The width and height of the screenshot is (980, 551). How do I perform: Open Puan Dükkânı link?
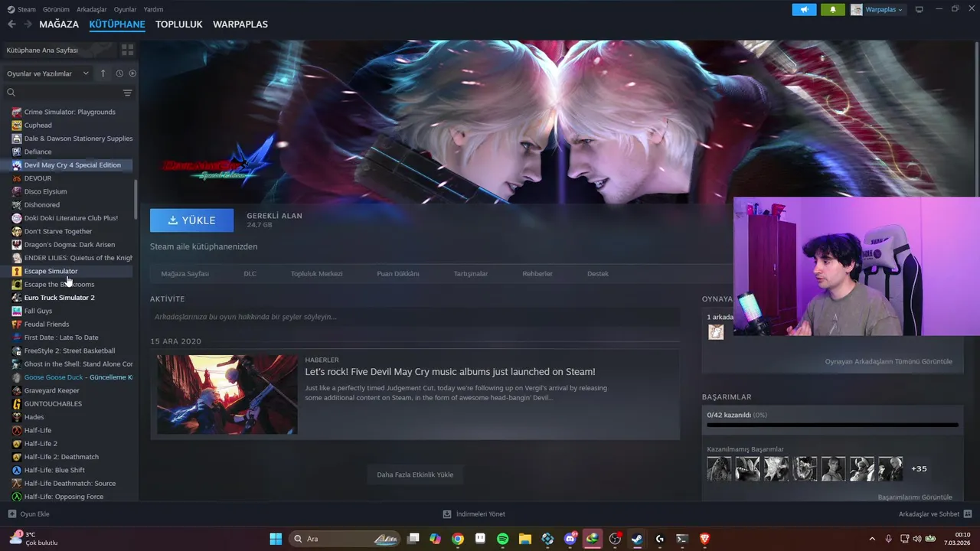(397, 273)
